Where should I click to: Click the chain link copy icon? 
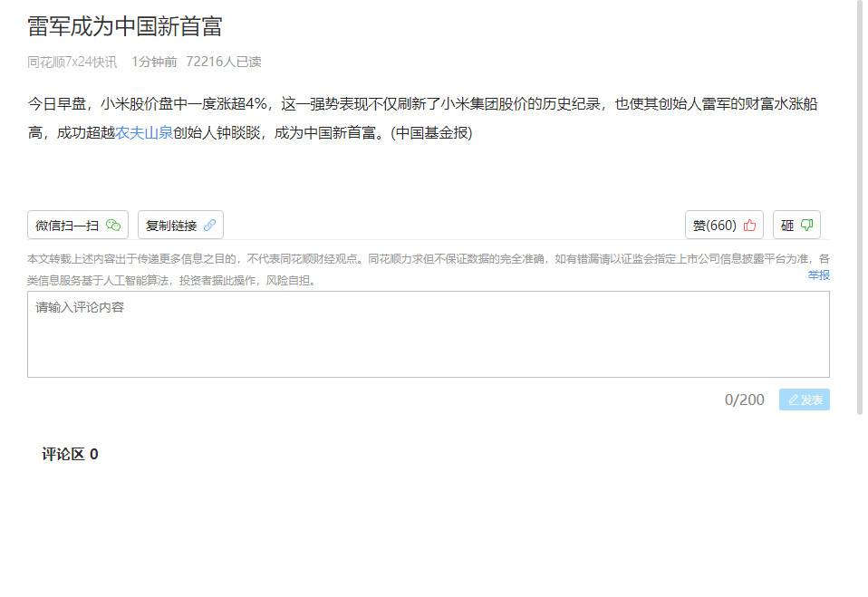[x=210, y=226]
